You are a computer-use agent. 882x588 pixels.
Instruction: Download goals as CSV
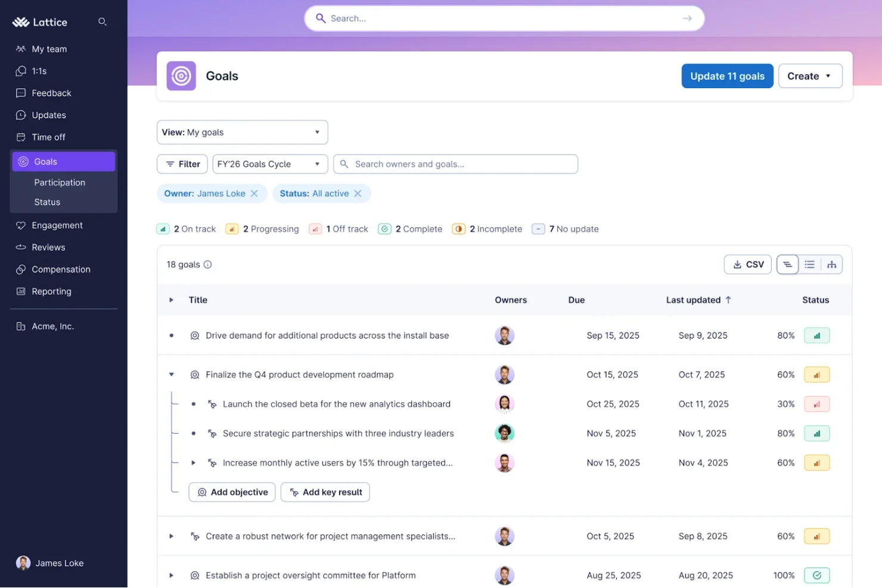click(x=748, y=265)
